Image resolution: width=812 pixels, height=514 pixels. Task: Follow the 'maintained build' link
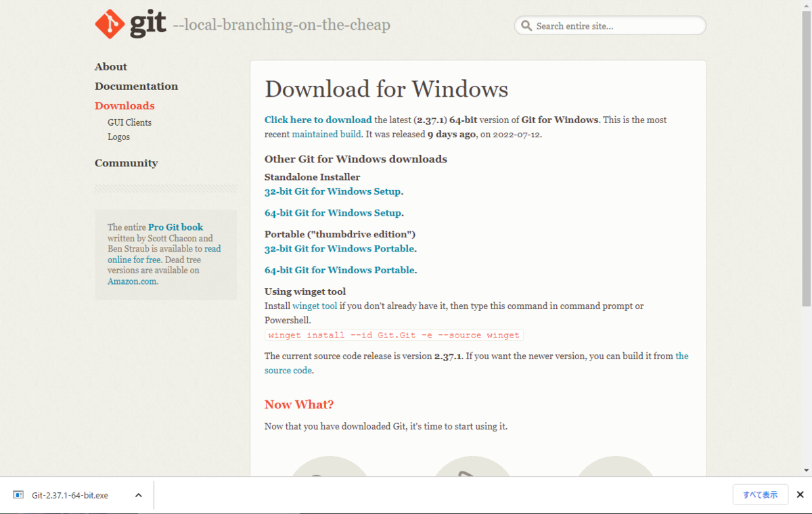coord(326,134)
